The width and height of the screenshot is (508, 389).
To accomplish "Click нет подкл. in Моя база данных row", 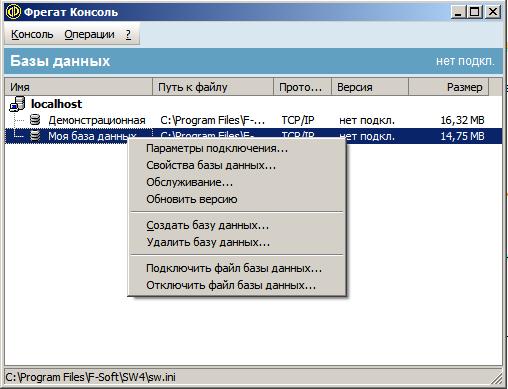I will (x=367, y=136).
